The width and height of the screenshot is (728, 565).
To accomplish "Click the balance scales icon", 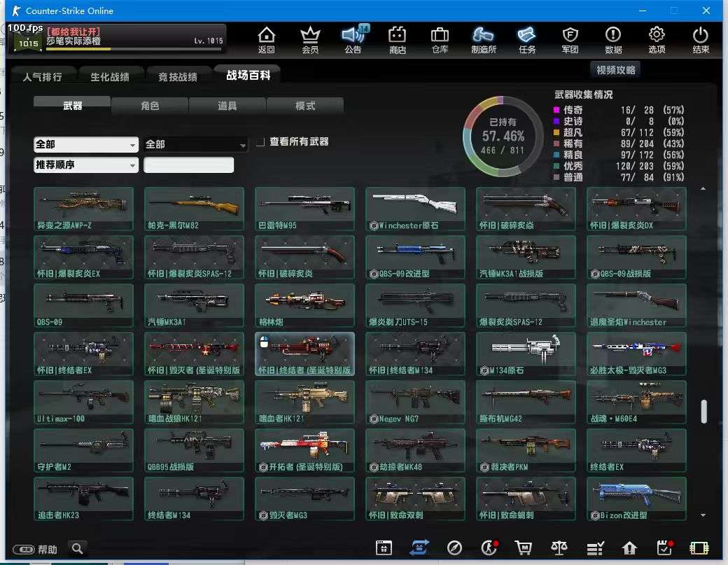I will [559, 547].
